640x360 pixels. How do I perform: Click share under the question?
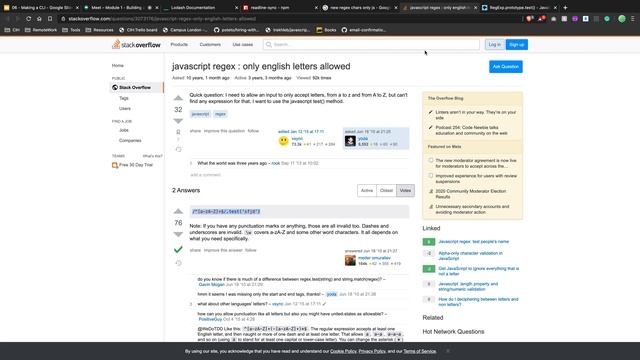pos(196,131)
